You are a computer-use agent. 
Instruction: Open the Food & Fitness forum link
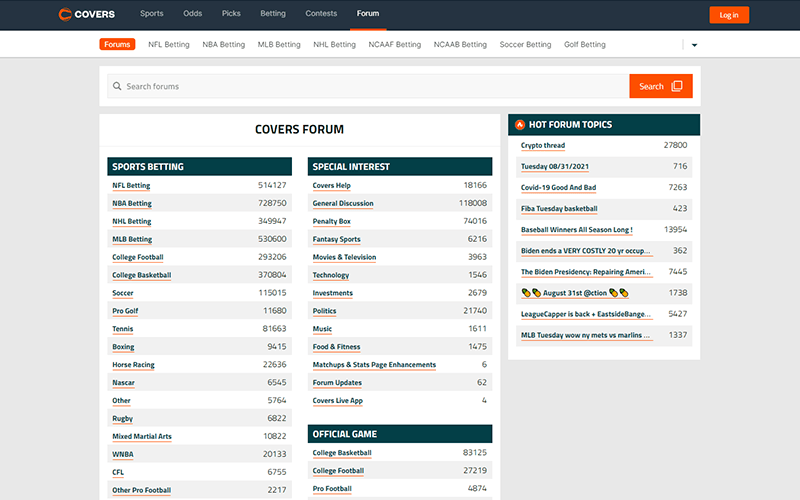(337, 347)
